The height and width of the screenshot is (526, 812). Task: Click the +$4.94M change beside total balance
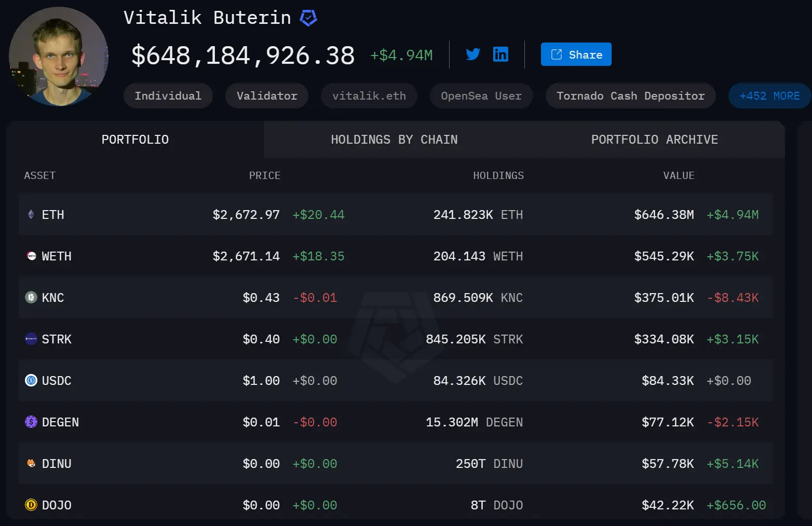tap(401, 55)
